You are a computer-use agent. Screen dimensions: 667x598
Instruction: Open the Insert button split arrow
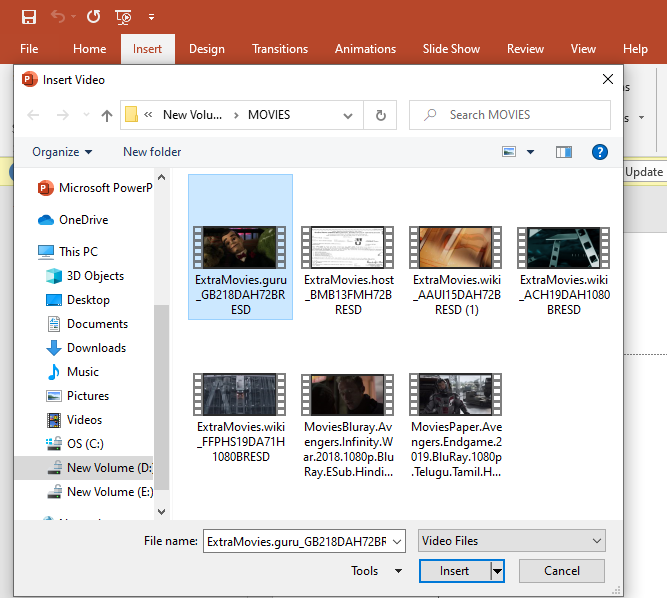pyautogui.click(x=498, y=571)
